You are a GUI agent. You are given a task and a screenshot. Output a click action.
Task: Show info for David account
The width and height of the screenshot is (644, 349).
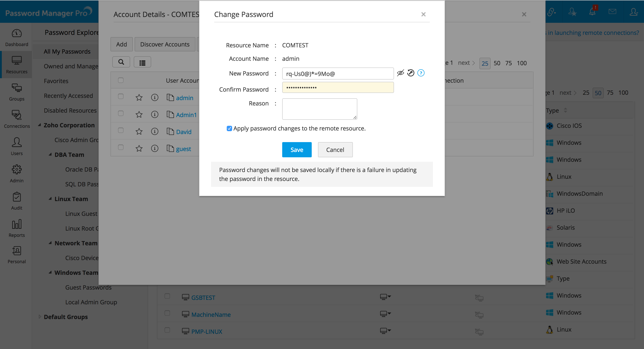(155, 131)
